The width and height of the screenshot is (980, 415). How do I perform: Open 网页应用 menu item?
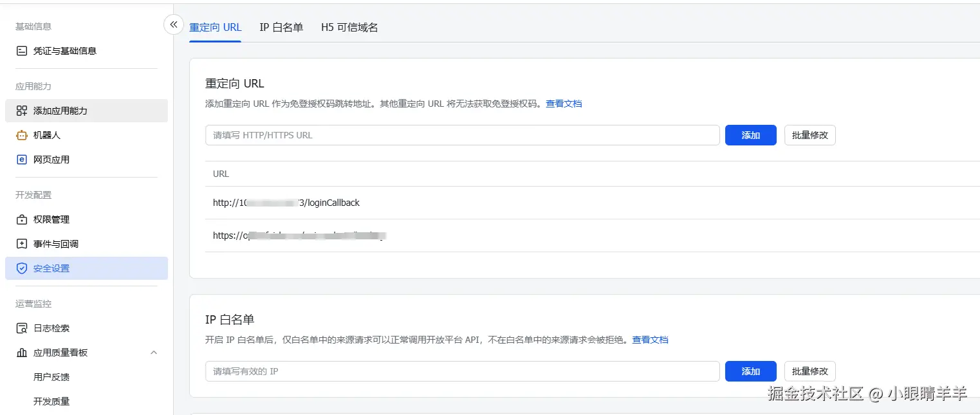[x=86, y=160]
